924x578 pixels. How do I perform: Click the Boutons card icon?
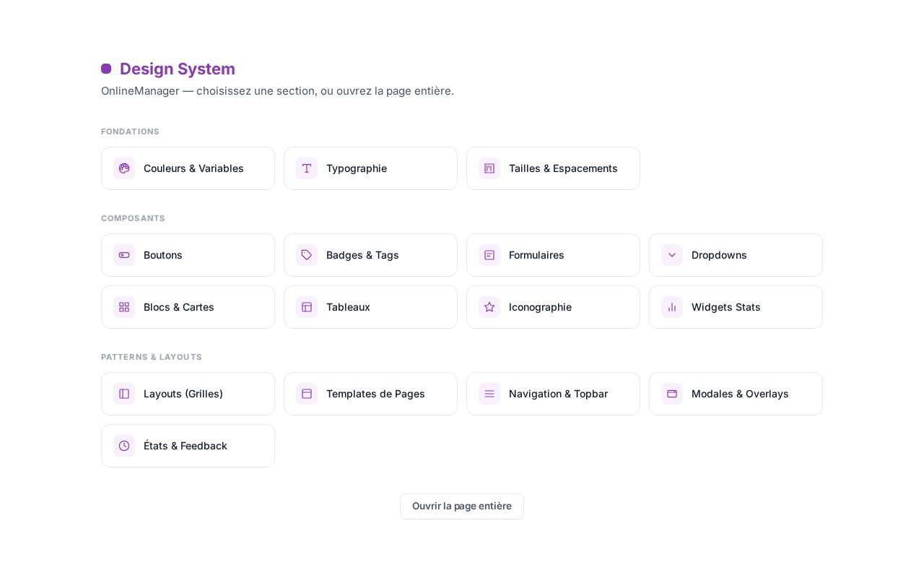[124, 255]
